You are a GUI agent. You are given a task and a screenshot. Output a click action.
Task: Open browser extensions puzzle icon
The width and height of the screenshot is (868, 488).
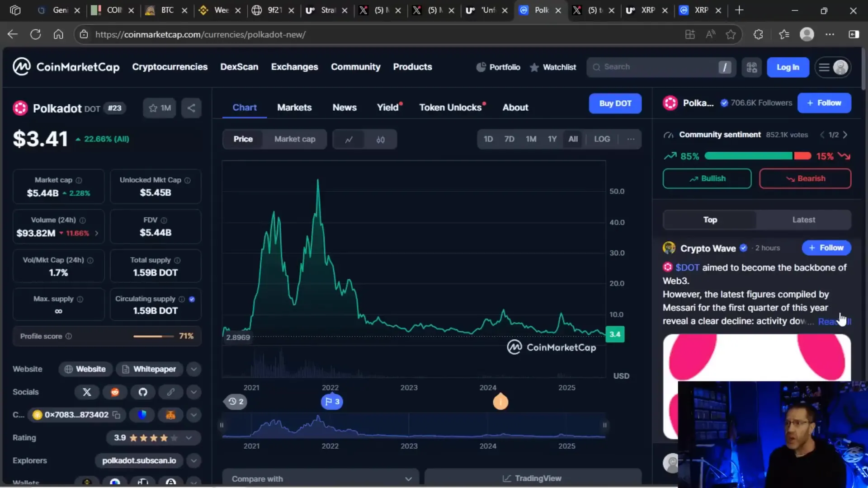pos(758,34)
